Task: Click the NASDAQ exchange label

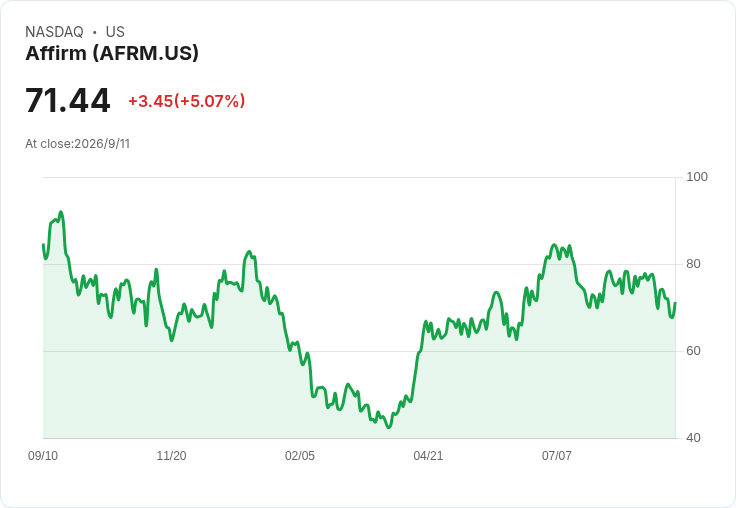Action: tap(54, 32)
